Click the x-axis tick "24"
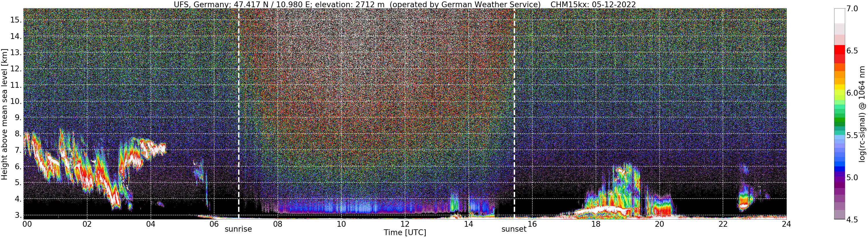This screenshot has height=238, width=868. (x=786, y=224)
